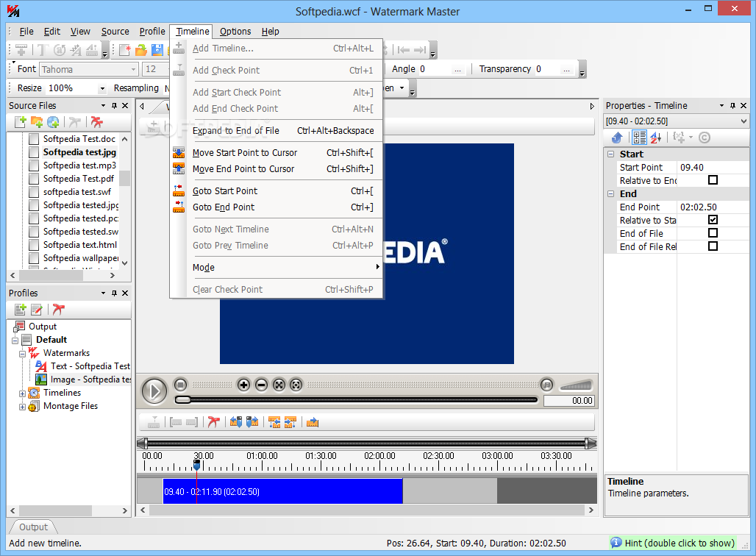Open Source Files panel options dropdown arrow
Screen dimensions: 756x556
click(x=103, y=106)
